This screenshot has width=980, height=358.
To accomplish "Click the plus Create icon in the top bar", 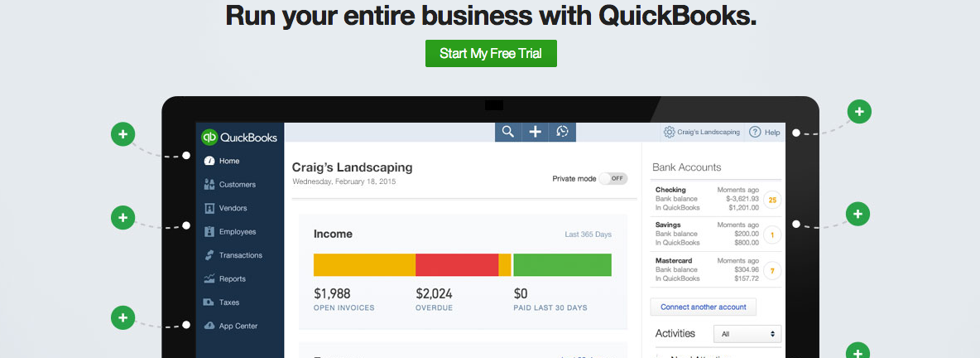I will [536, 132].
